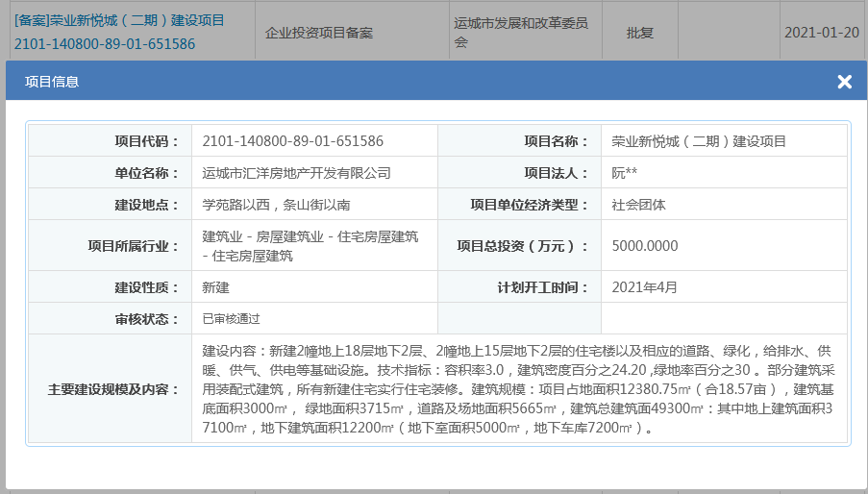
Task: Click the total investment value 5000.0000
Action: click(x=644, y=246)
